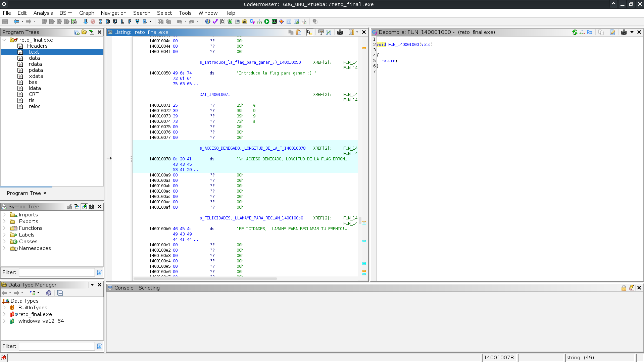Open the Data Type Manager dropdown arrow
This screenshot has height=362, width=644.
[92, 285]
